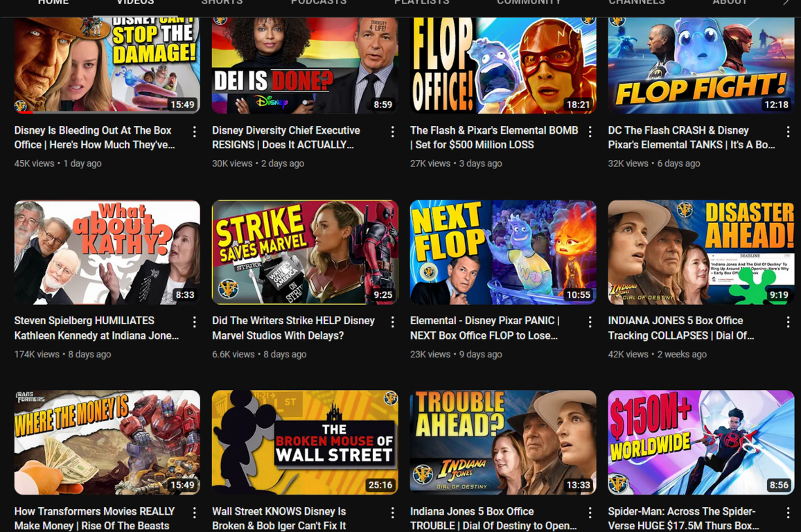
Task: Open 'INDIANA JONES 5 Box Office Tracking COLLAPSES' title
Action: tap(681, 328)
